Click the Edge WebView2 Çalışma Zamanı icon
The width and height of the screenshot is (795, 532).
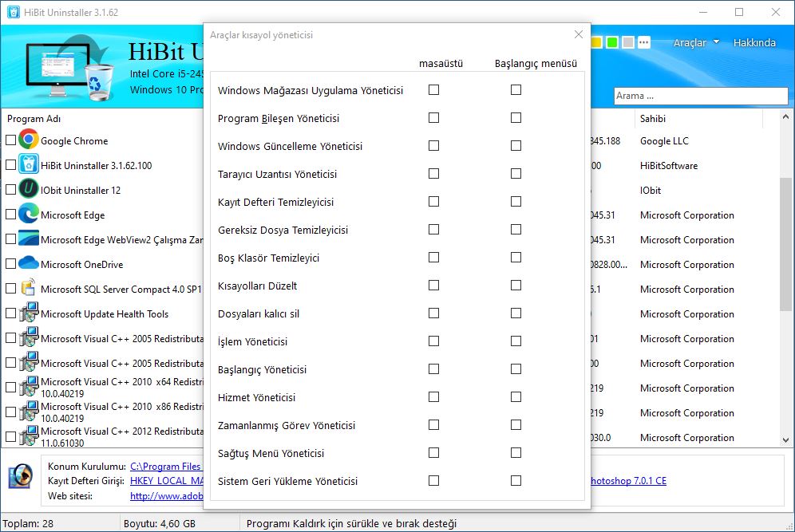coord(29,238)
